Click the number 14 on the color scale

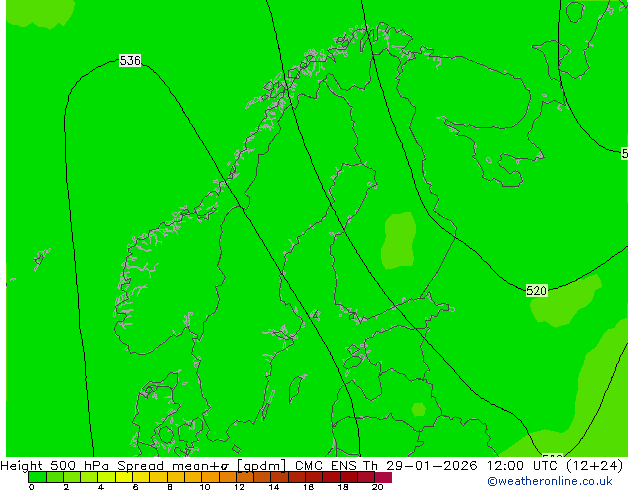click(x=274, y=487)
